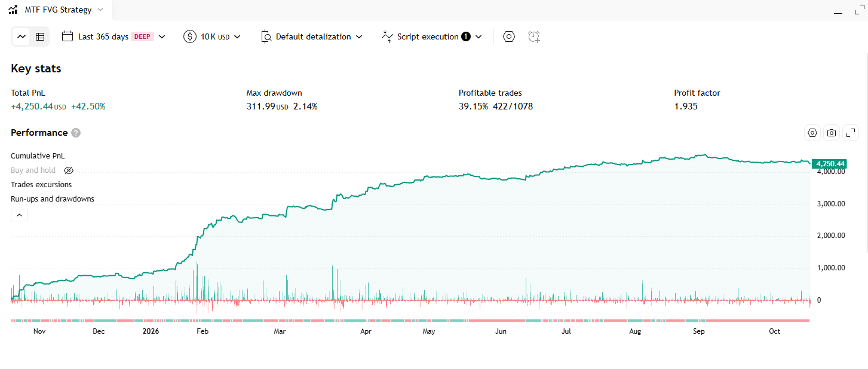Open 10K USD initial capital dropdown
This screenshot has width=868, height=369.
(x=213, y=36)
